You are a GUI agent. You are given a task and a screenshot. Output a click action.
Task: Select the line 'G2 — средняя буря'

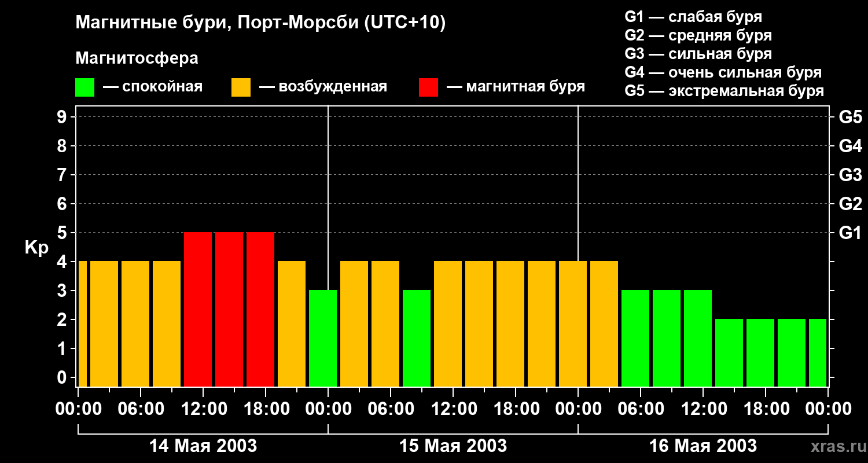(698, 35)
